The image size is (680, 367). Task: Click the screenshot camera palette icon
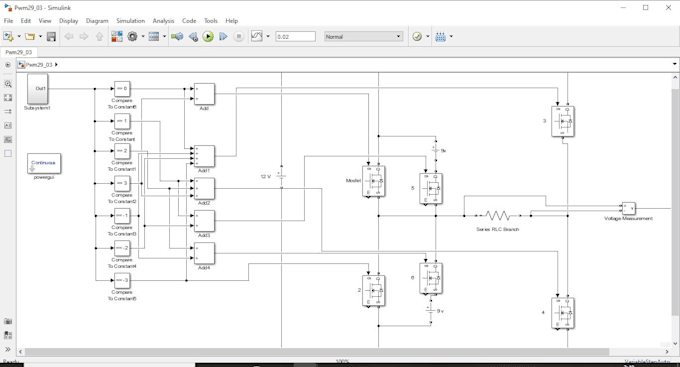[x=8, y=321]
